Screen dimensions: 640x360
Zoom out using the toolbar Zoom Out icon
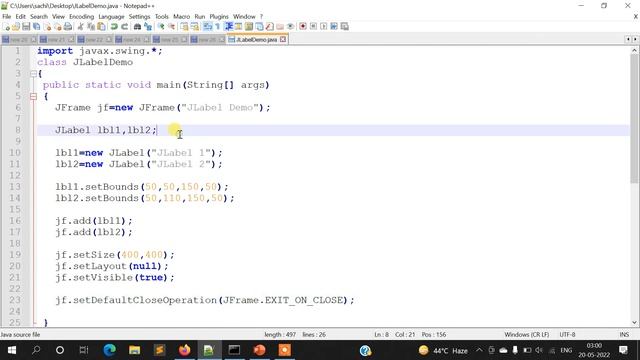pyautogui.click(x=171, y=27)
